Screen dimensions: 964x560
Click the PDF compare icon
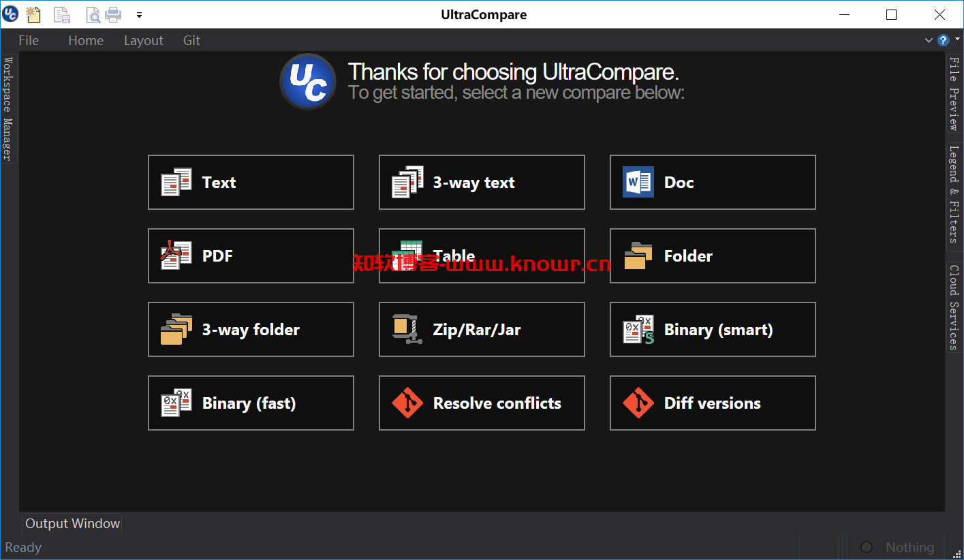click(x=176, y=255)
